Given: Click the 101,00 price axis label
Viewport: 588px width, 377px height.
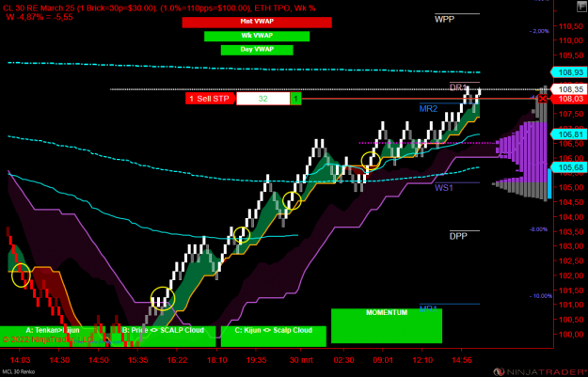Looking at the screenshot, I should pyautogui.click(x=571, y=305).
